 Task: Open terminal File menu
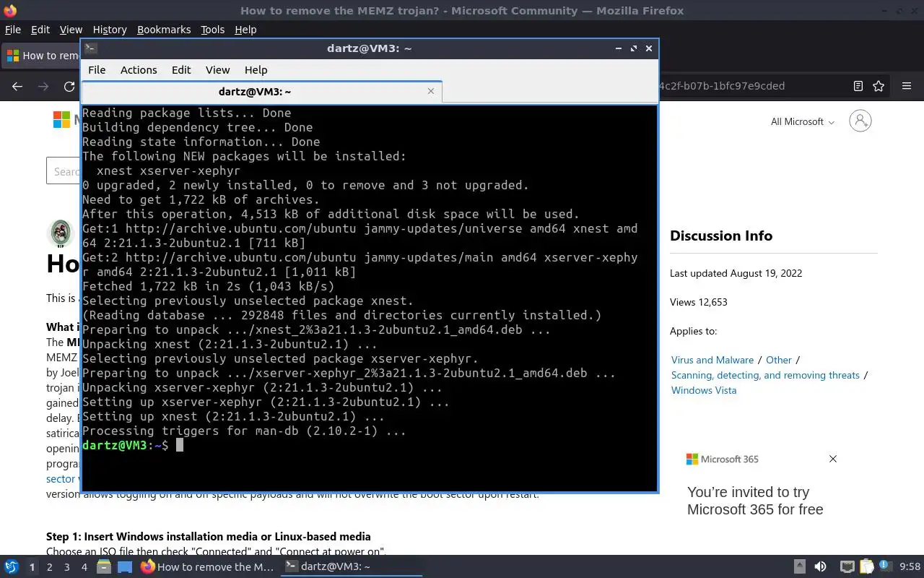[x=97, y=70]
